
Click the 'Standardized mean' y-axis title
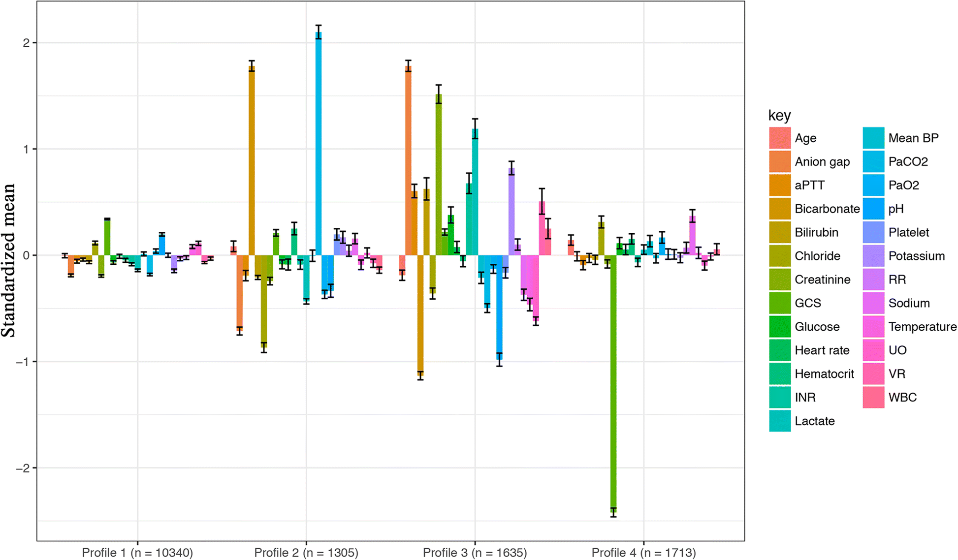click(x=9, y=261)
